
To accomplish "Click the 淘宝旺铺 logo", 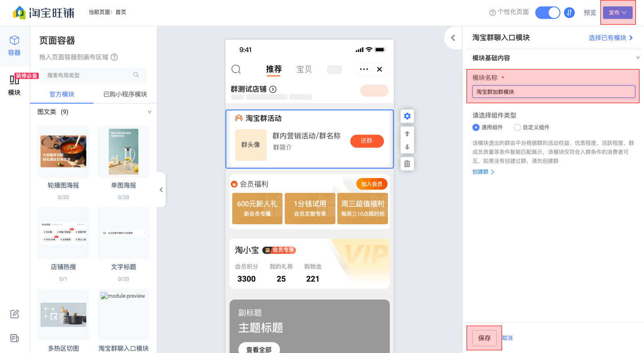I will [44, 12].
